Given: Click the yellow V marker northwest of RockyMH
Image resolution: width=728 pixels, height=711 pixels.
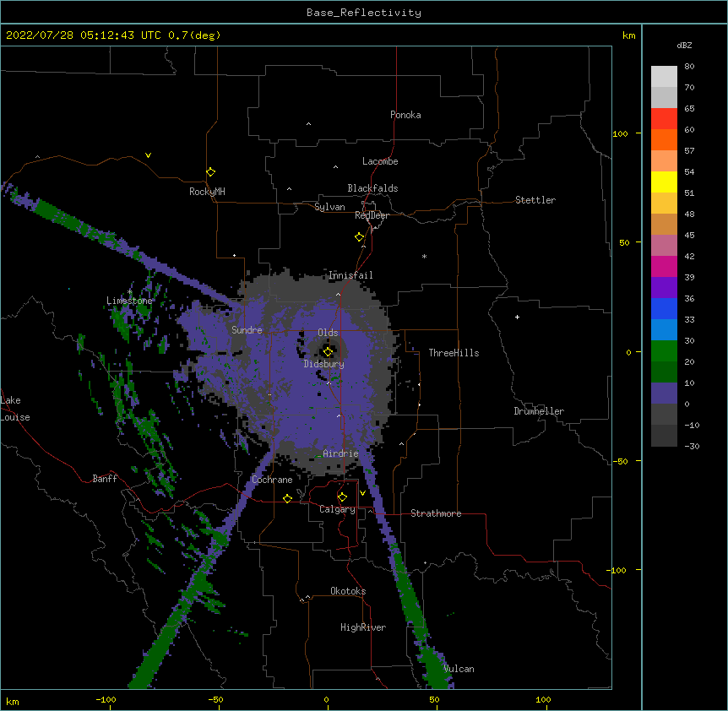Looking at the screenshot, I should point(148,155).
